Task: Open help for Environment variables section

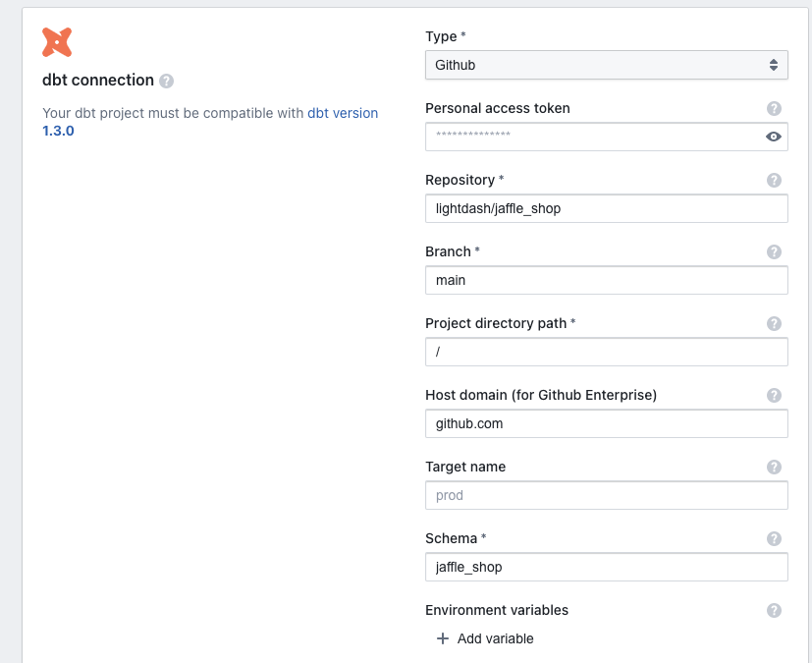Action: click(x=774, y=610)
